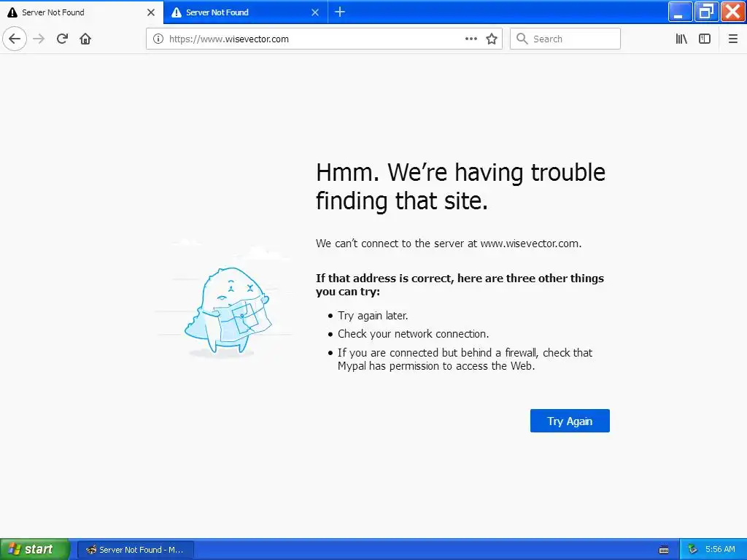Reload the current page

tap(63, 39)
